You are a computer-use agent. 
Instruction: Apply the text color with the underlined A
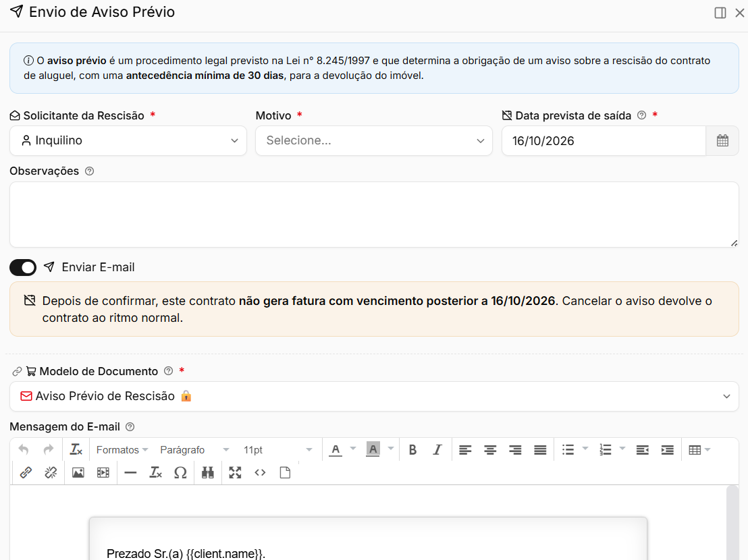(x=336, y=450)
